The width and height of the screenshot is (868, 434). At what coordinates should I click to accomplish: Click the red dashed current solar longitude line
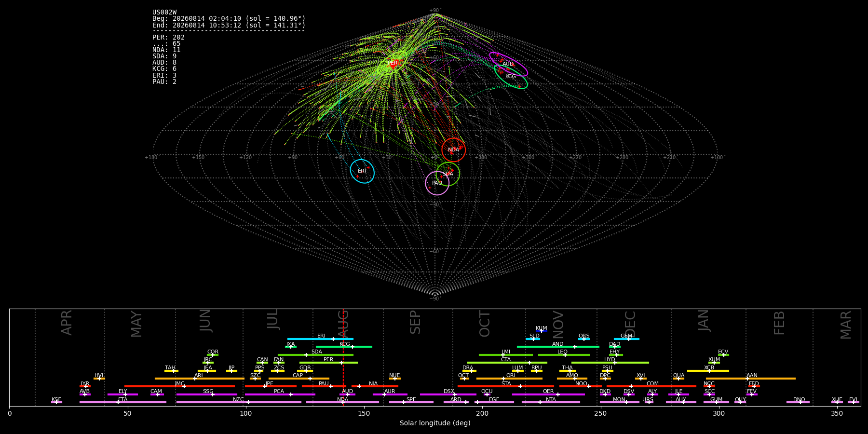pos(343,357)
